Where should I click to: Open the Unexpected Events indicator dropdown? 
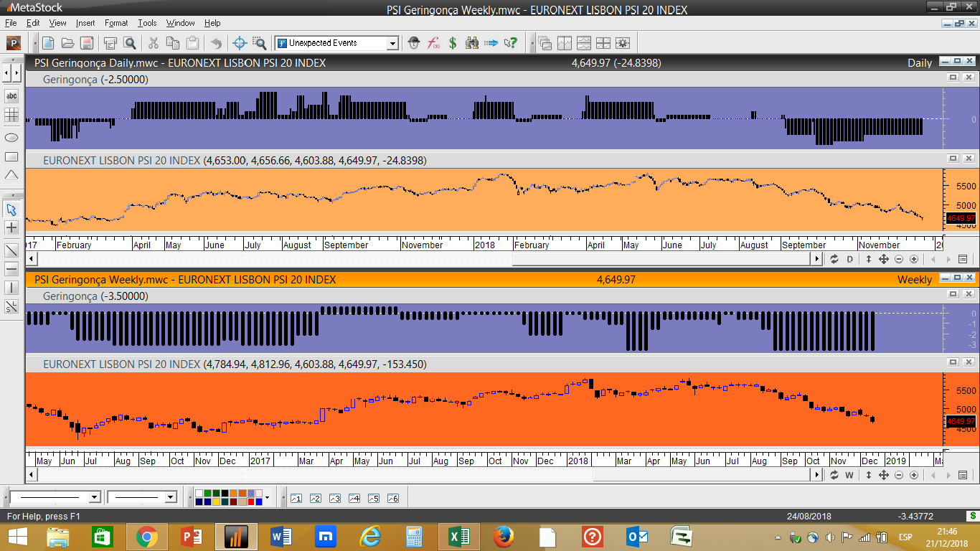(x=392, y=43)
